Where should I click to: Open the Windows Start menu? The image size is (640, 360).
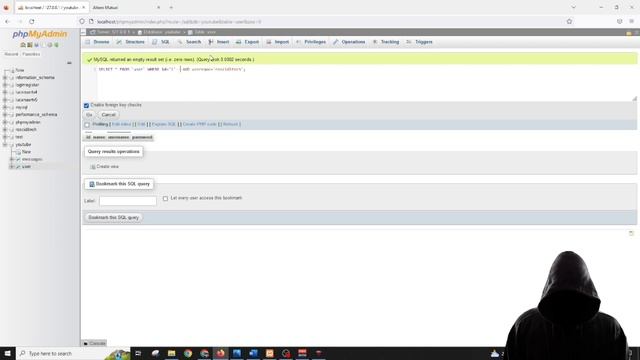(7, 353)
